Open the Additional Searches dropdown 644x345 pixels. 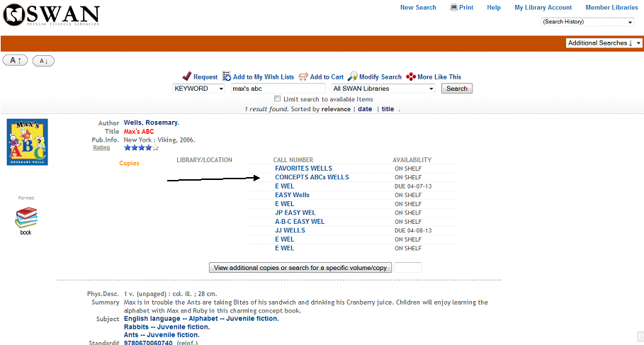(604, 43)
